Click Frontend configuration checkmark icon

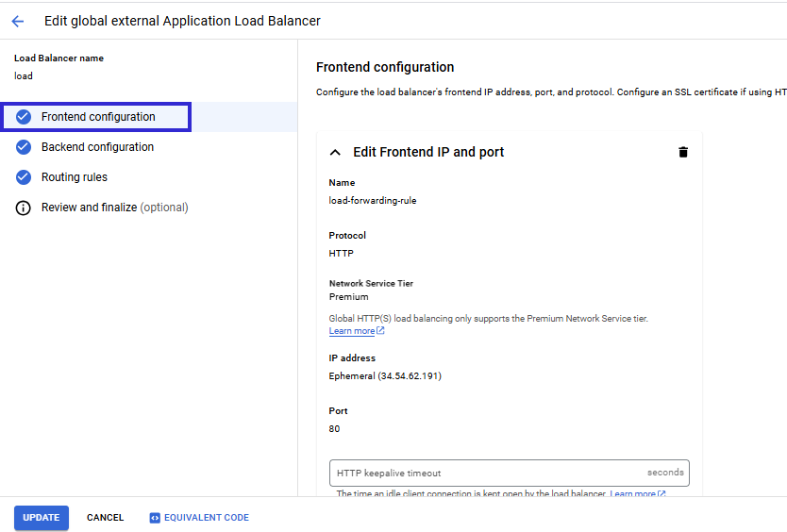[24, 117]
